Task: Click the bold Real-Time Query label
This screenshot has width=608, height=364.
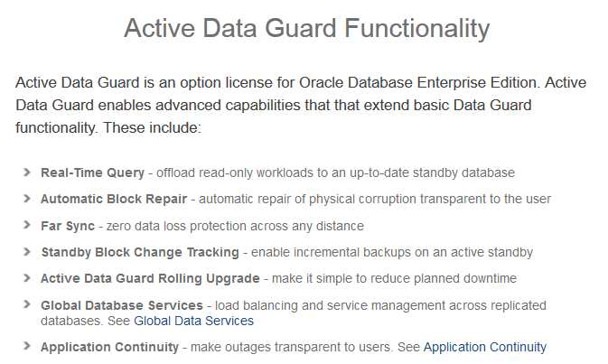Action: [x=92, y=173]
